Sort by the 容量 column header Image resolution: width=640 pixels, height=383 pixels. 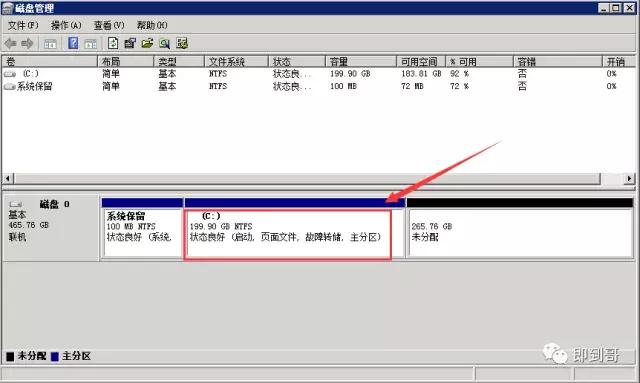pos(361,62)
